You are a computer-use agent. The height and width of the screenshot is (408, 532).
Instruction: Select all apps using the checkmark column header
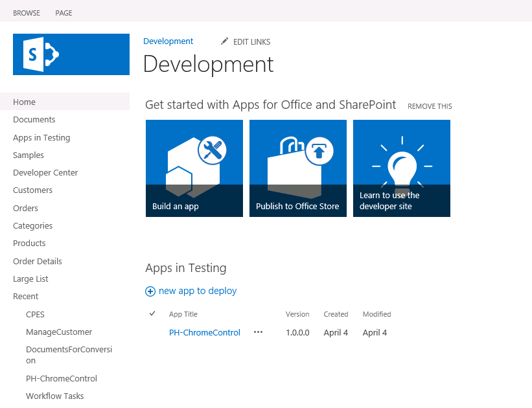(x=152, y=313)
